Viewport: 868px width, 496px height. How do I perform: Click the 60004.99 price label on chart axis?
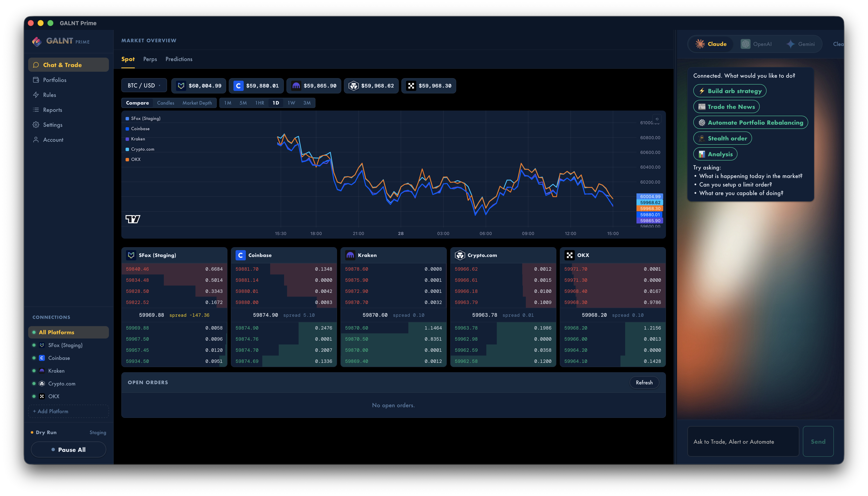[x=650, y=197]
